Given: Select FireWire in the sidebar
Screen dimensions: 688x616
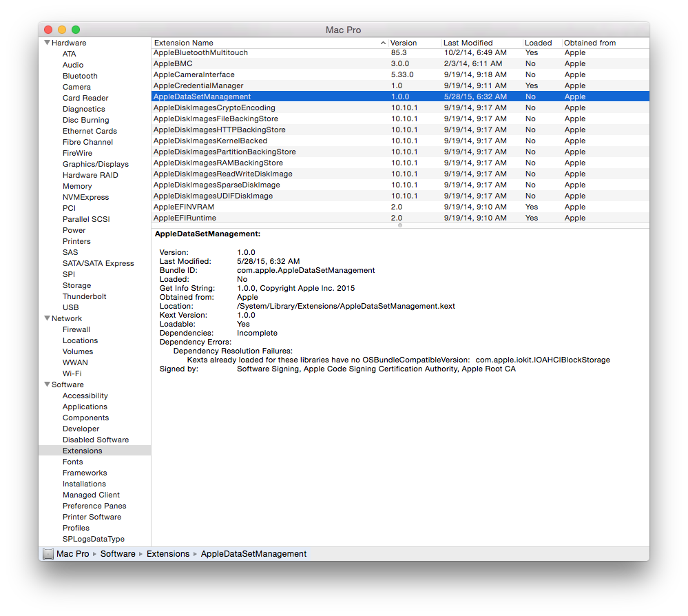Looking at the screenshot, I should tap(77, 153).
